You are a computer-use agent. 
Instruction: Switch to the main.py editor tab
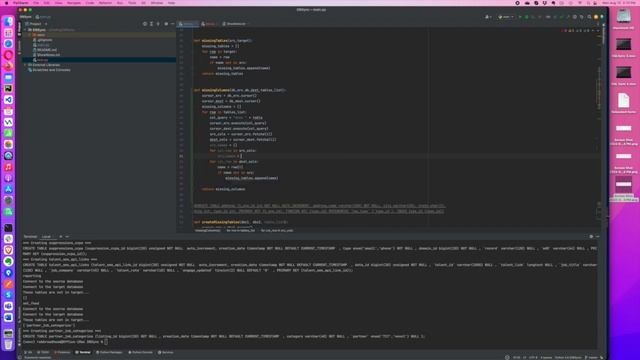(188, 24)
